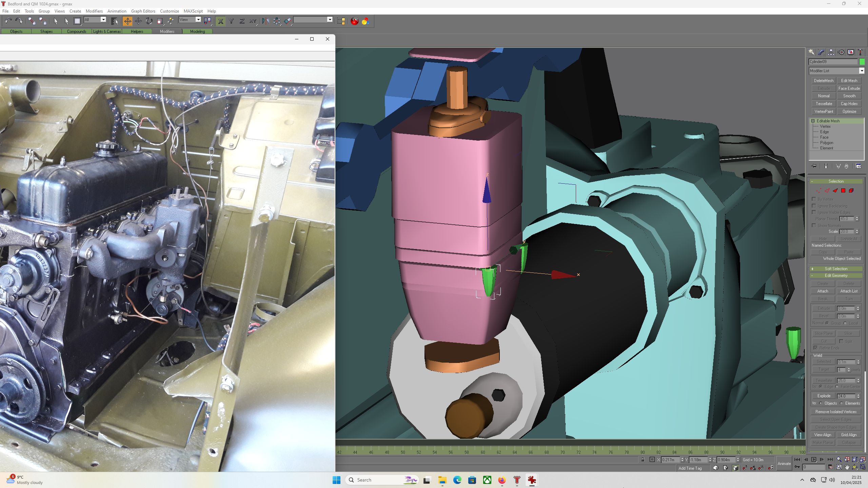Screen dimensions: 868x488
Task: Open the View coordinate system dropdown
Action: (190, 20)
